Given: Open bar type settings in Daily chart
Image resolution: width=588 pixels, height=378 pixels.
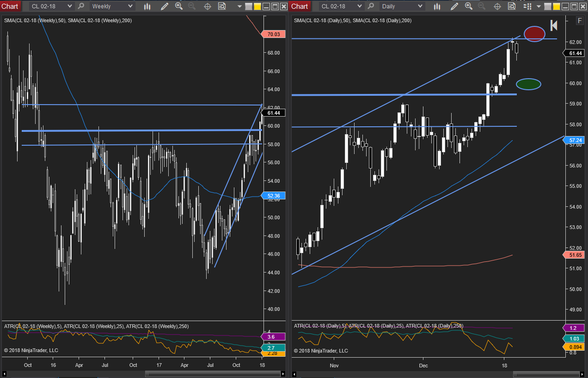Looking at the screenshot, I should click(437, 6).
